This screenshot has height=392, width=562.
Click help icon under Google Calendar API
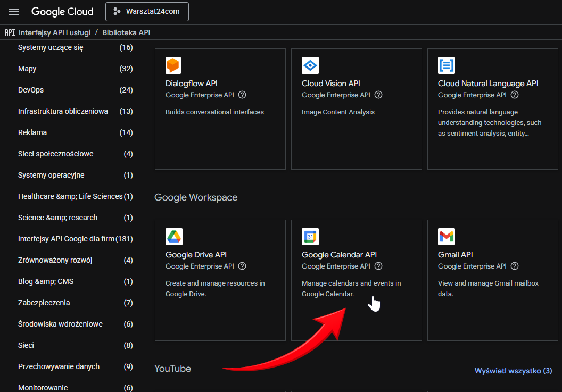tap(378, 266)
